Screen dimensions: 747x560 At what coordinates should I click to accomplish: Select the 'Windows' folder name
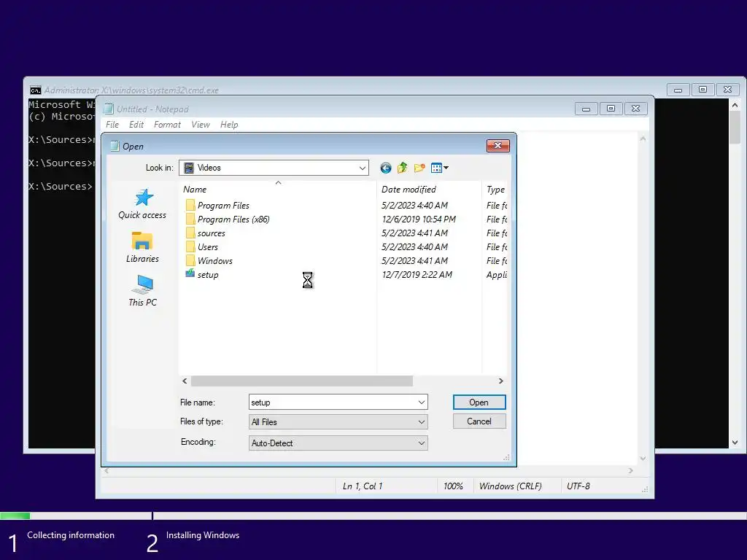coord(215,260)
